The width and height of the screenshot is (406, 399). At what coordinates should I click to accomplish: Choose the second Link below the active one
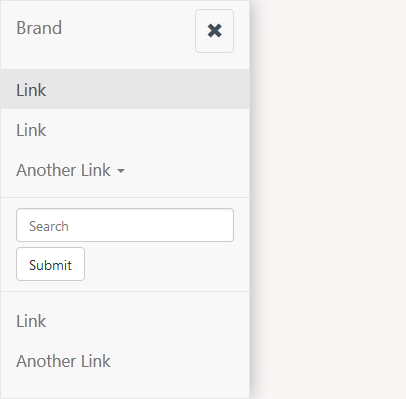coord(125,130)
